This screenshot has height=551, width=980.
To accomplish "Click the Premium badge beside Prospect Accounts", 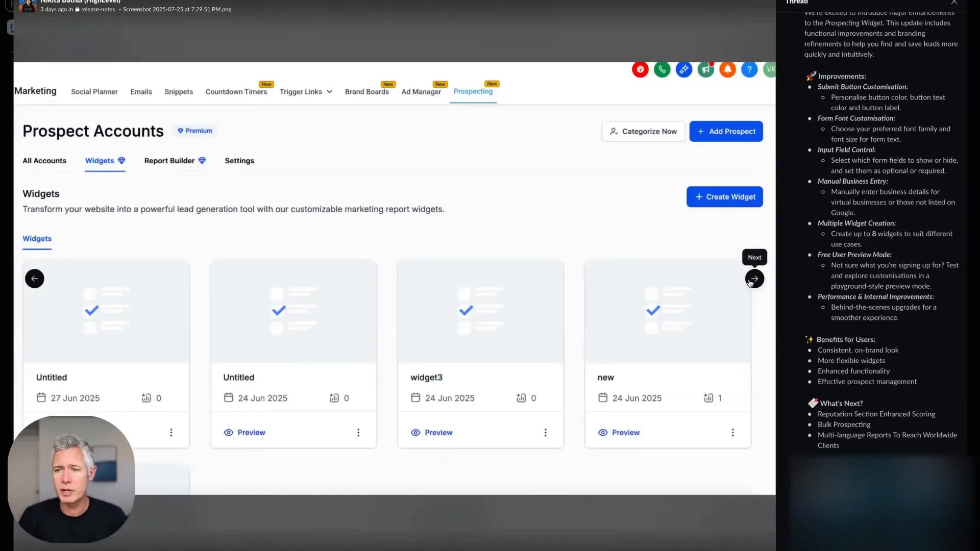I will tap(194, 131).
